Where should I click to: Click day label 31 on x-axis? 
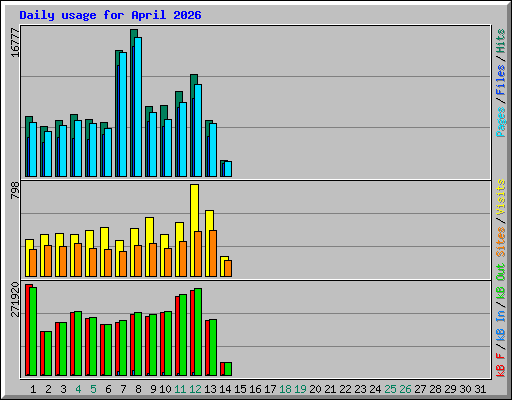[480, 389]
